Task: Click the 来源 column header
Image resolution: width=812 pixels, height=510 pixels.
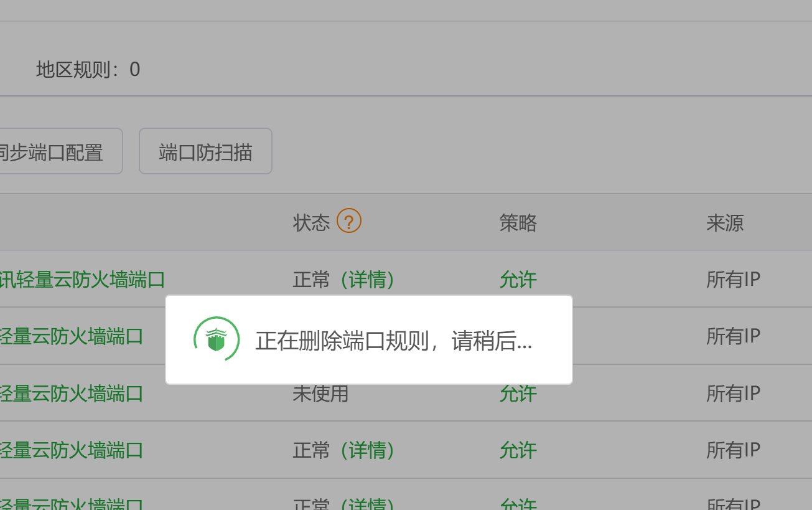Action: tap(725, 222)
